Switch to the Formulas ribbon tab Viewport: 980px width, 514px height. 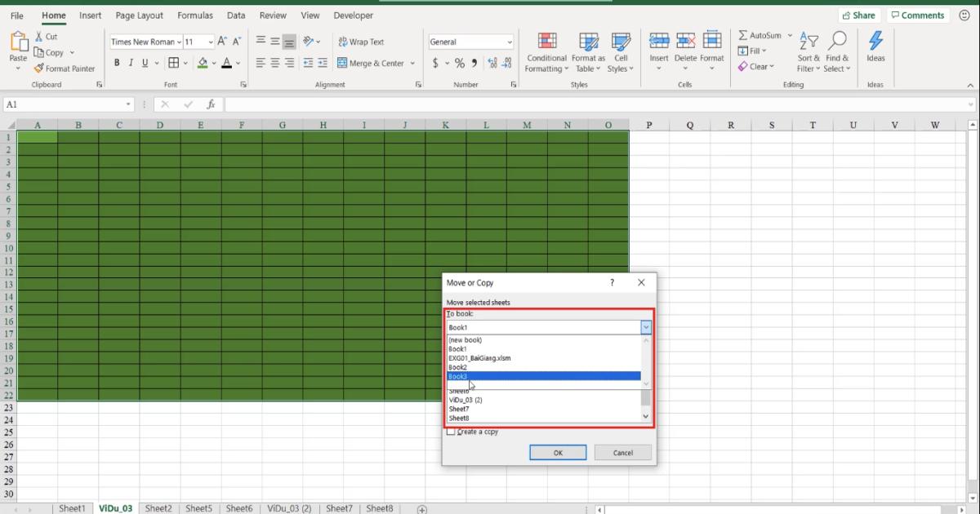(195, 15)
